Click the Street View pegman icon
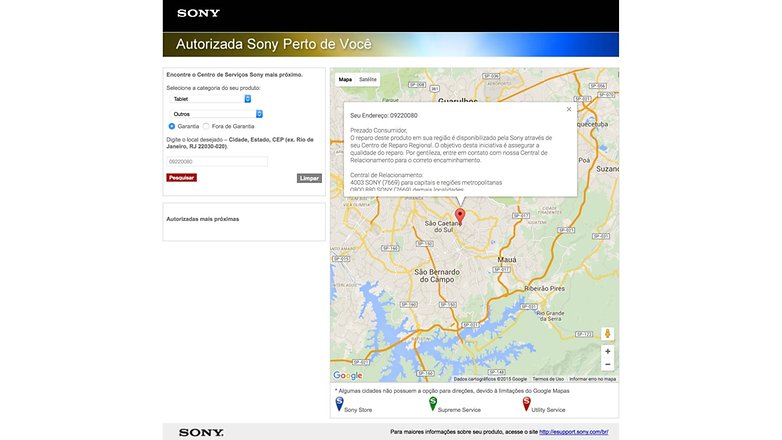 [x=607, y=333]
